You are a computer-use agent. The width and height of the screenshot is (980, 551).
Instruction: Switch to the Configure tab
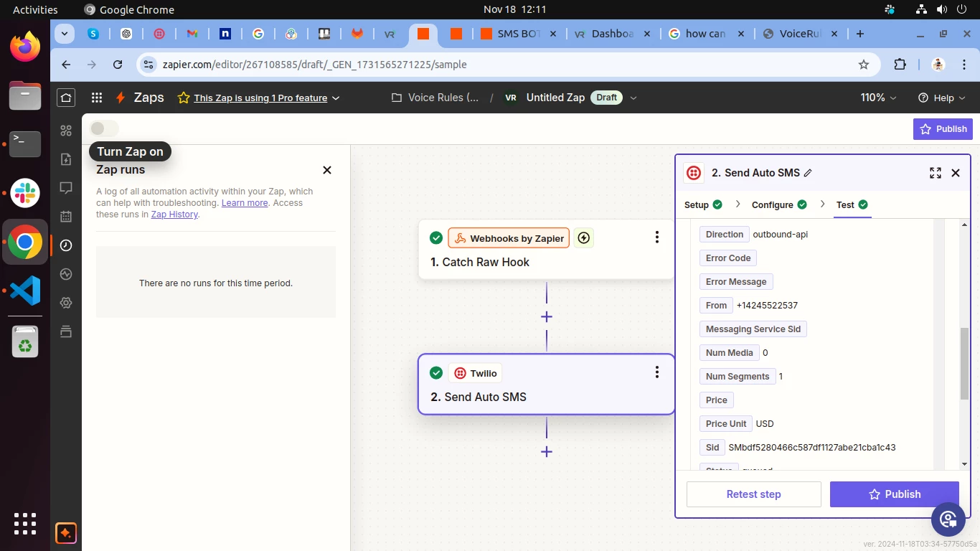click(x=779, y=205)
